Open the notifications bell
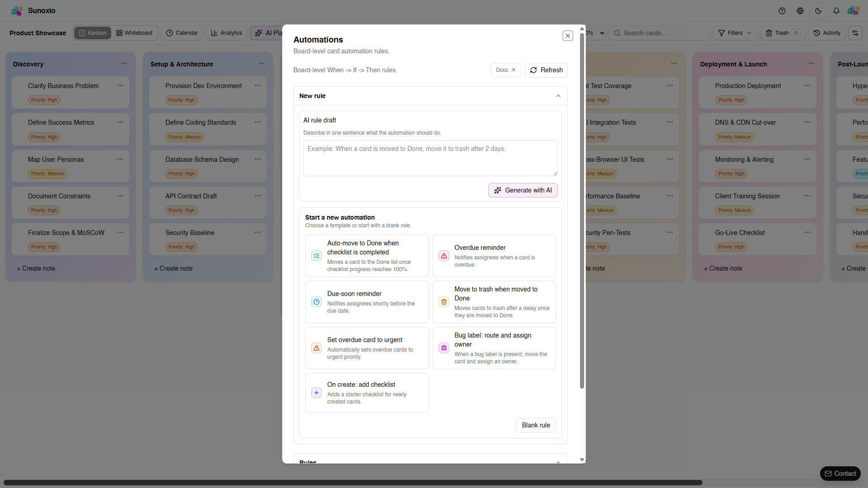This screenshot has width=868, height=488. coord(836,11)
